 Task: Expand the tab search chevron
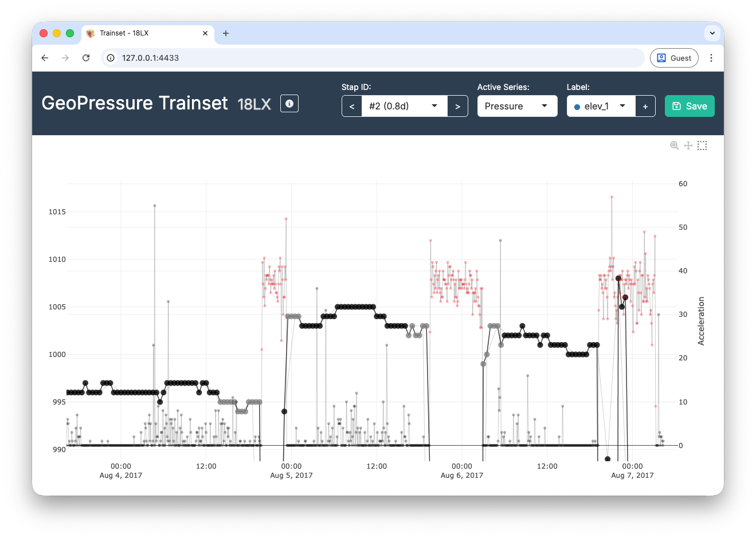712,33
